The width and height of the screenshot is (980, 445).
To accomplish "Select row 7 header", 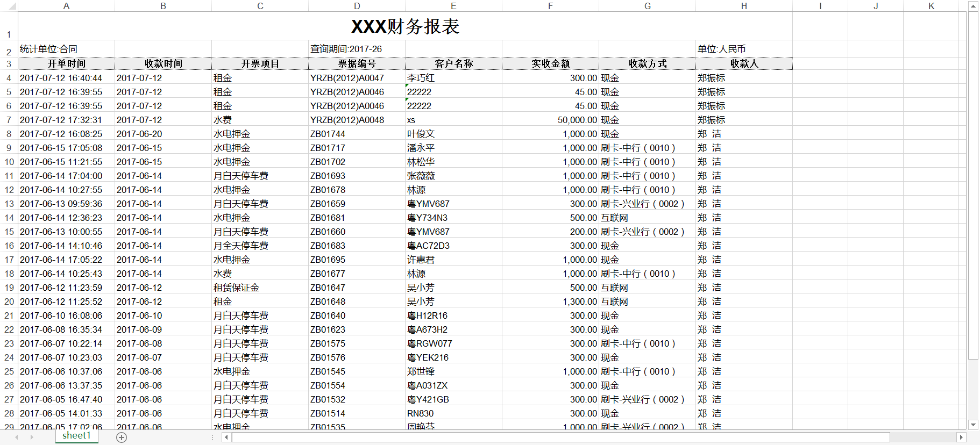I will [x=9, y=120].
